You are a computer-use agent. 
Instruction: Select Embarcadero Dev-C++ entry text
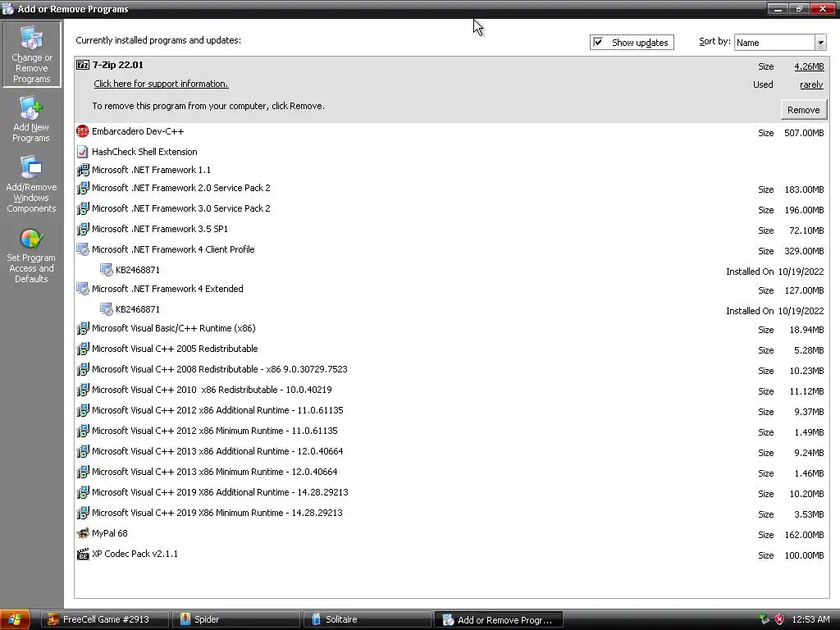click(x=138, y=131)
